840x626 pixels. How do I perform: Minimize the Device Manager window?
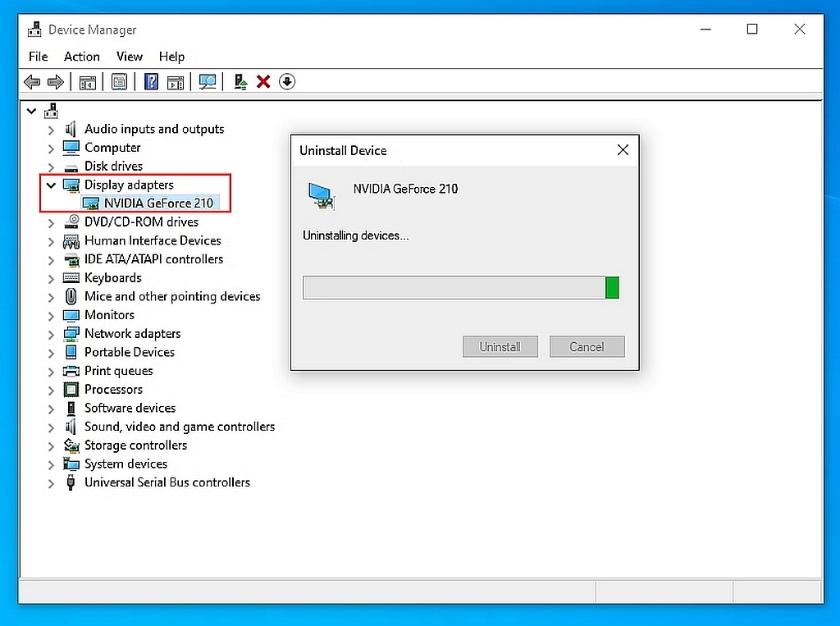coord(705,29)
